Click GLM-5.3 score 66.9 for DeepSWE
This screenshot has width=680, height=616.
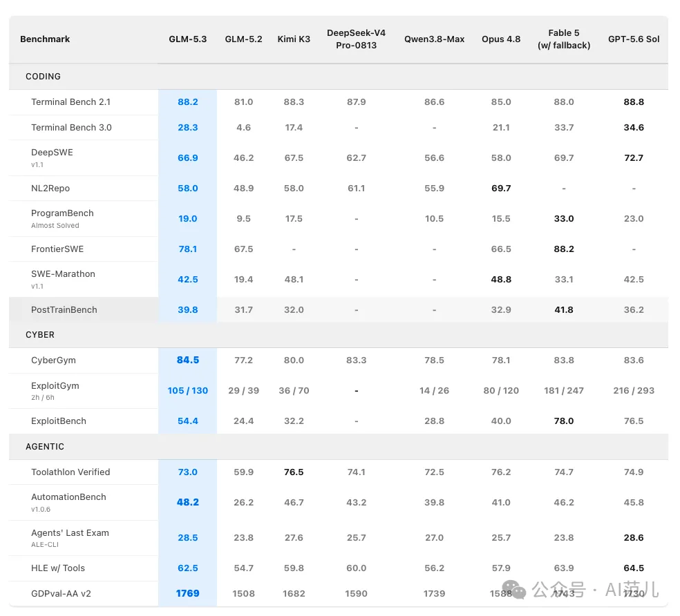click(188, 157)
